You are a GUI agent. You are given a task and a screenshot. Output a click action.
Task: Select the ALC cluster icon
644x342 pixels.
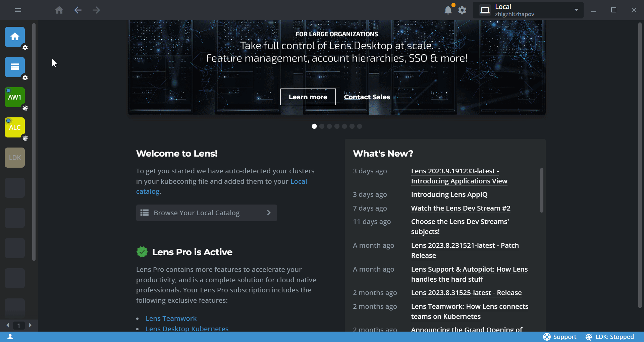14,127
